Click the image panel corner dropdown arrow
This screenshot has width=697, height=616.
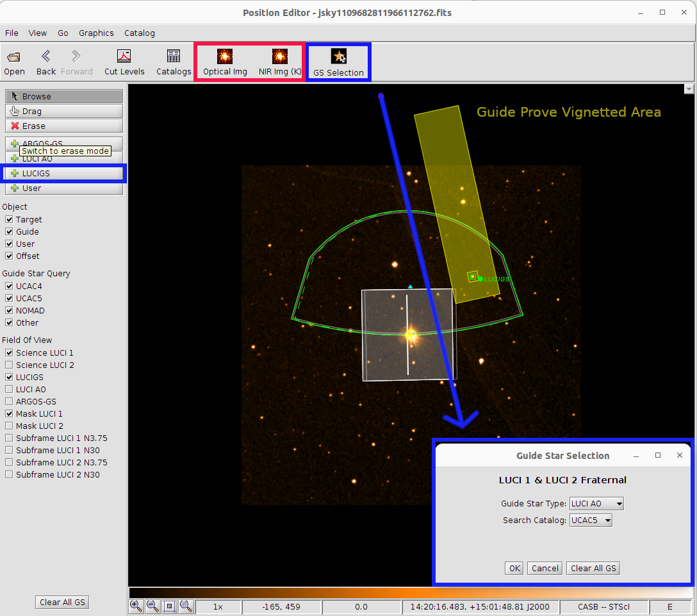click(x=689, y=89)
